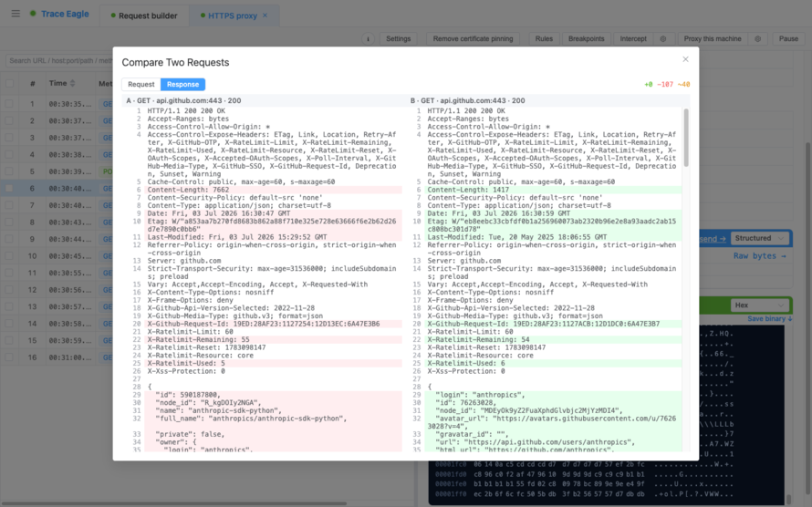Screen dimensions: 812x507
Task: Open Breakpoints
Action: coord(587,39)
